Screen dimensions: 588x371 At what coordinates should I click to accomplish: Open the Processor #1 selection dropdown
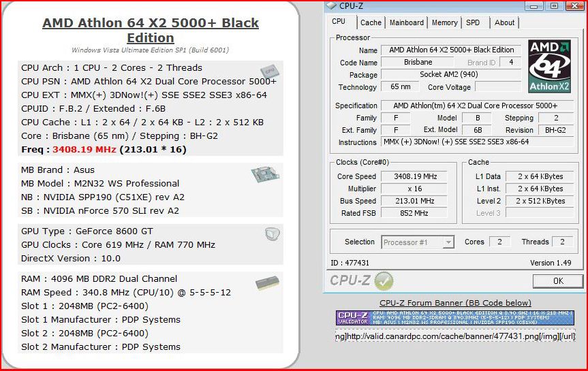[x=418, y=242]
